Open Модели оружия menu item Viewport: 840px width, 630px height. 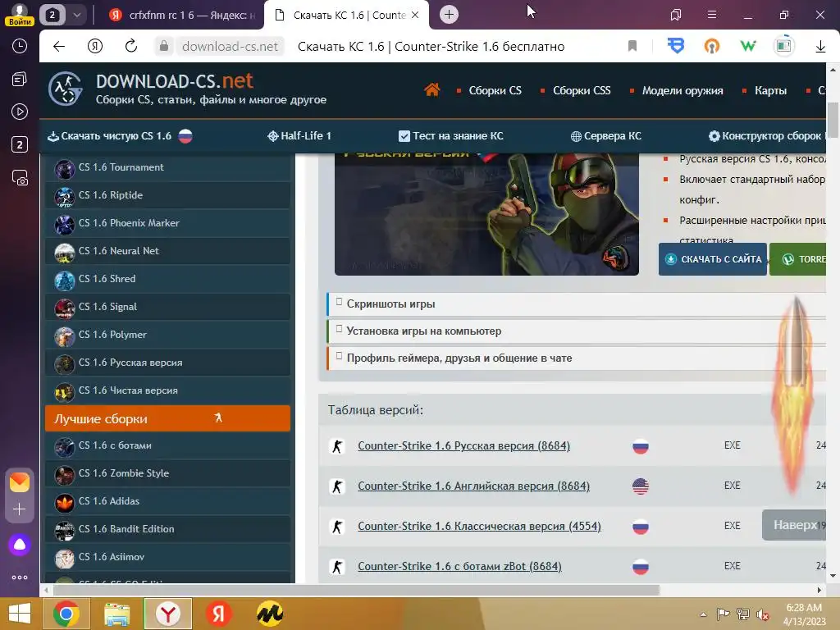point(682,90)
